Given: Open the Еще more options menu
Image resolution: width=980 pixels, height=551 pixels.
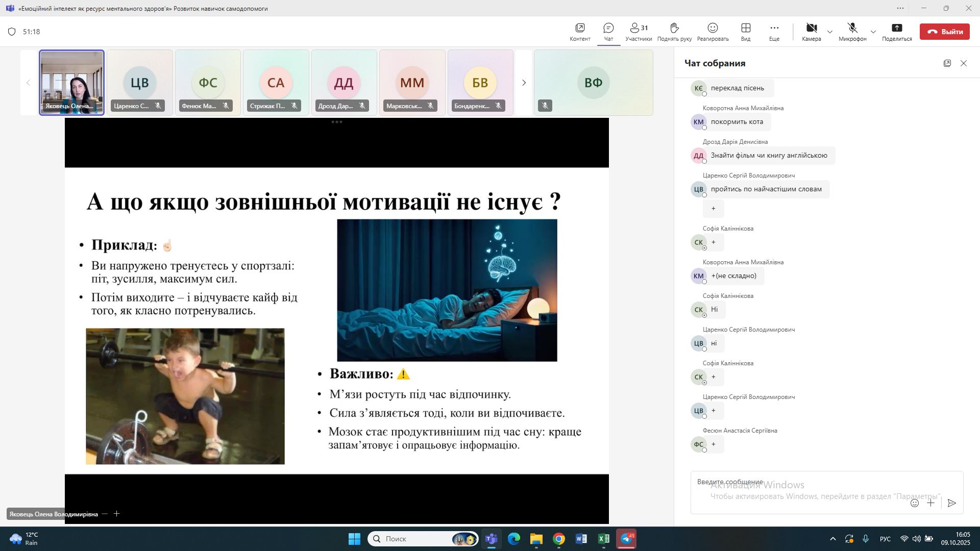Looking at the screenshot, I should tap(774, 31).
